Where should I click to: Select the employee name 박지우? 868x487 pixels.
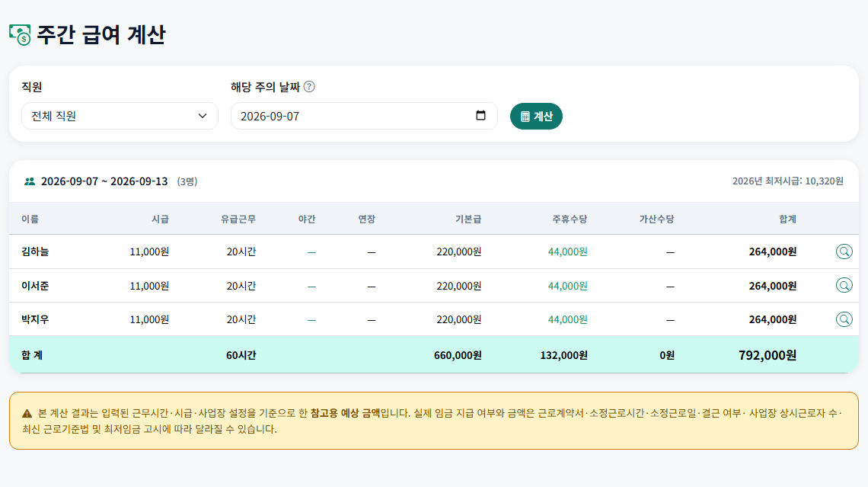coord(35,319)
